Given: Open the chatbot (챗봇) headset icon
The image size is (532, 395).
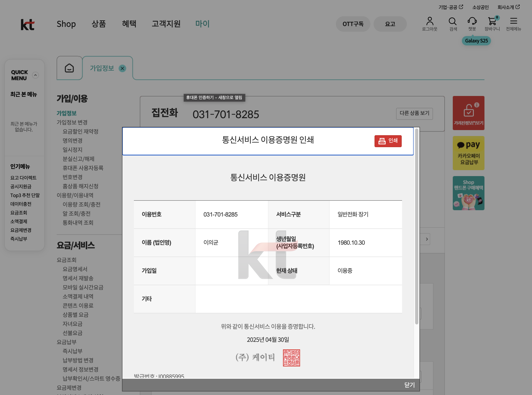Looking at the screenshot, I should click(x=472, y=24).
